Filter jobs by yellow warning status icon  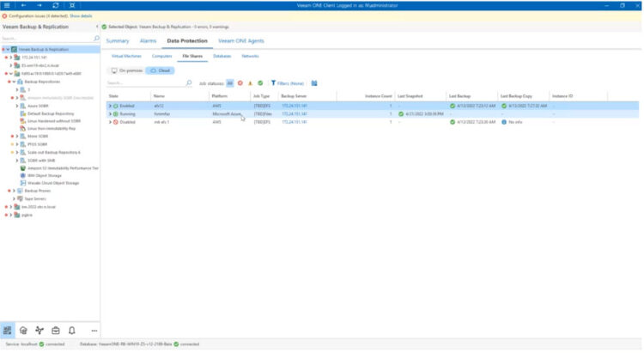point(250,83)
